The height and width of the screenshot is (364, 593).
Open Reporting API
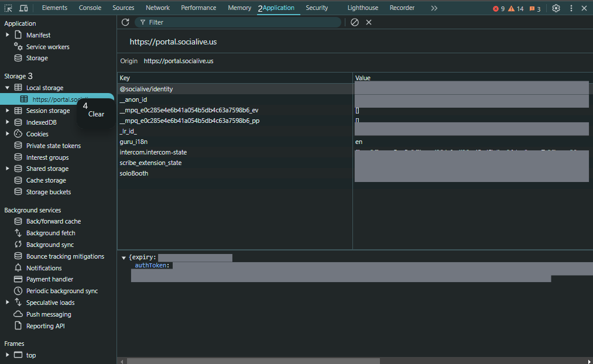tap(46, 326)
